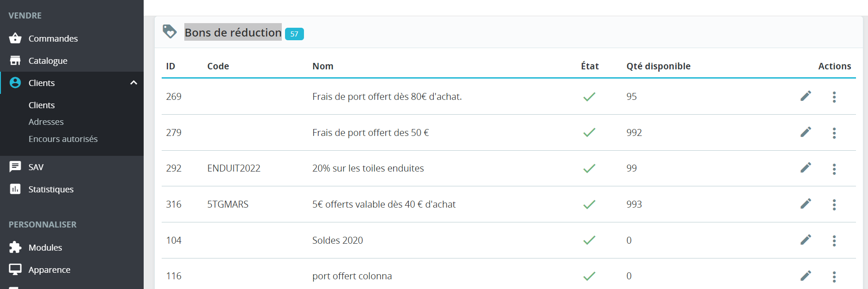Edit voucher 269 with pencil icon
Viewport: 868px width, 289px height.
(x=806, y=96)
